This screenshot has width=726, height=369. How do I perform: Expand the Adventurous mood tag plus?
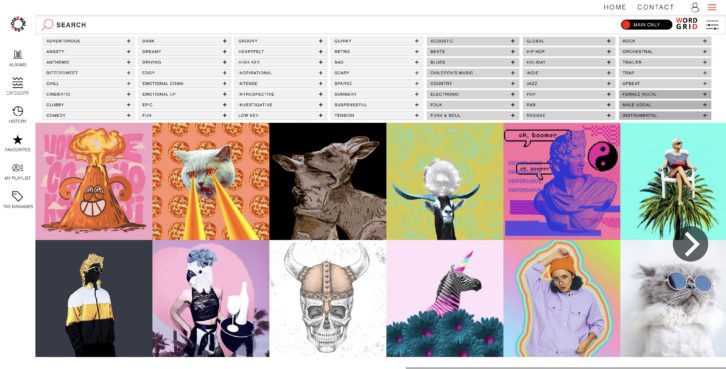pos(129,41)
